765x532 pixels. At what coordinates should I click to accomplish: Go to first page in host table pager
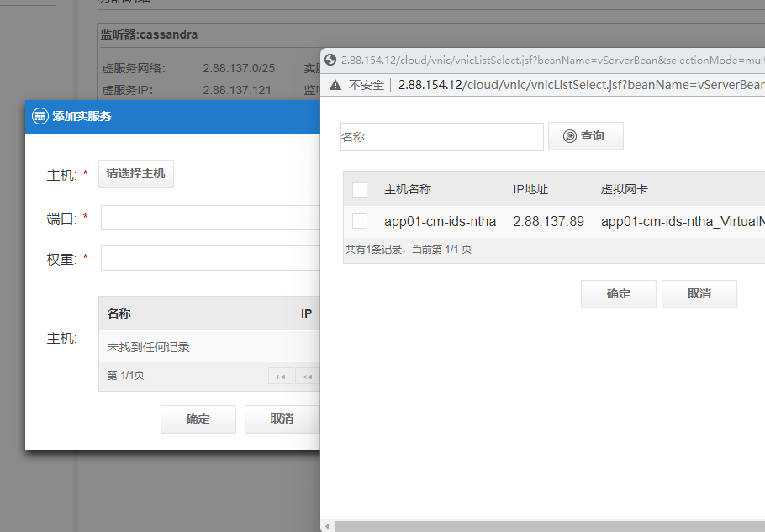pos(281,376)
